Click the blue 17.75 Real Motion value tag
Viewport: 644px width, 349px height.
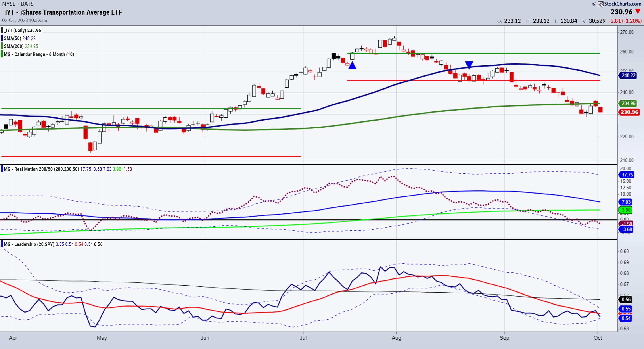[627, 175]
